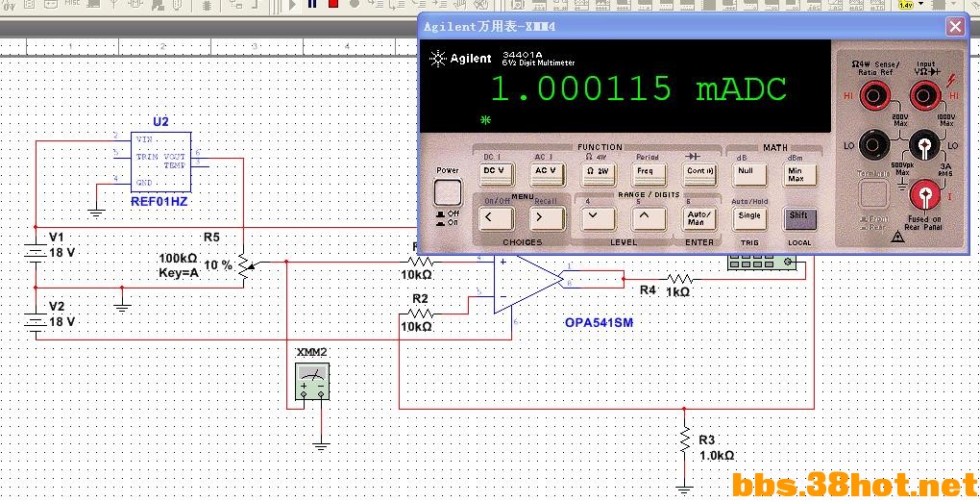This screenshot has height=502, width=980.
Task: Click the XMM2 instrument label
Action: 312,352
